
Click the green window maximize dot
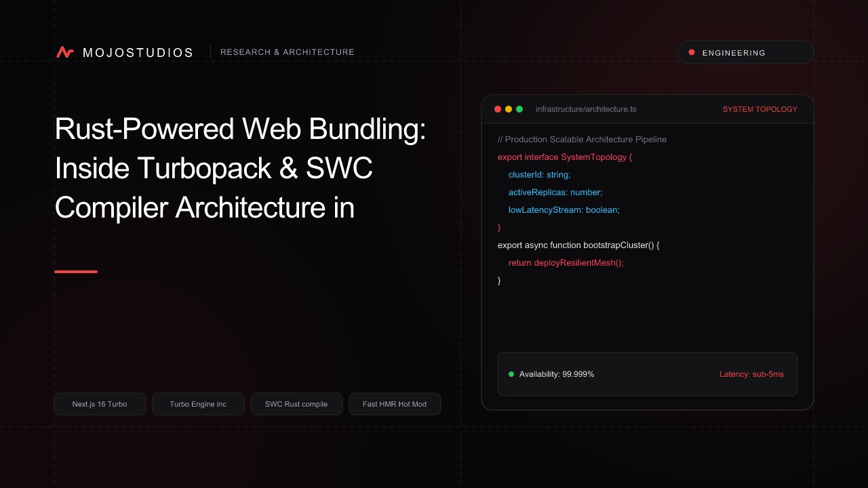[x=519, y=109]
